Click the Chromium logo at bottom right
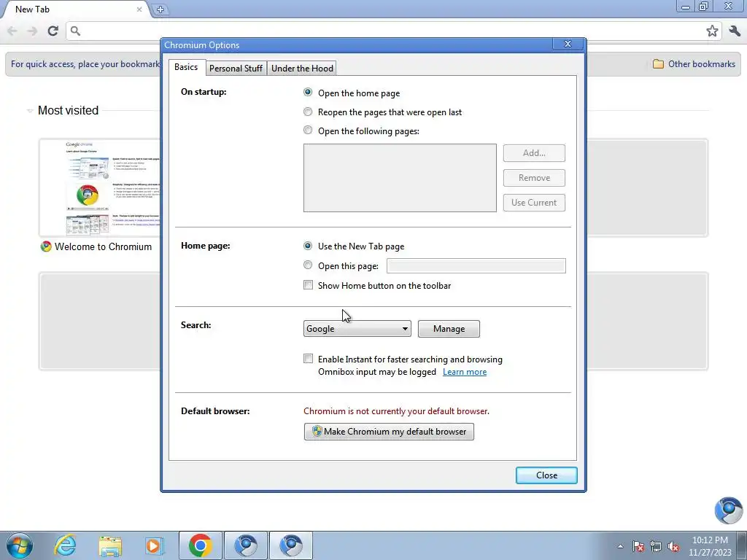This screenshot has width=747, height=560. pyautogui.click(x=729, y=510)
